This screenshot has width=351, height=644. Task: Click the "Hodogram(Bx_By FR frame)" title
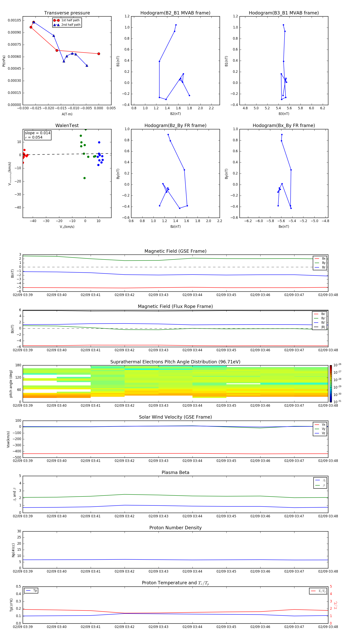pyautogui.click(x=284, y=125)
